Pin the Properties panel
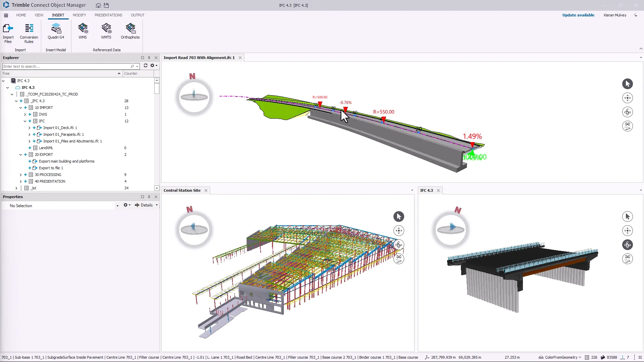The image size is (644, 362). (149, 197)
